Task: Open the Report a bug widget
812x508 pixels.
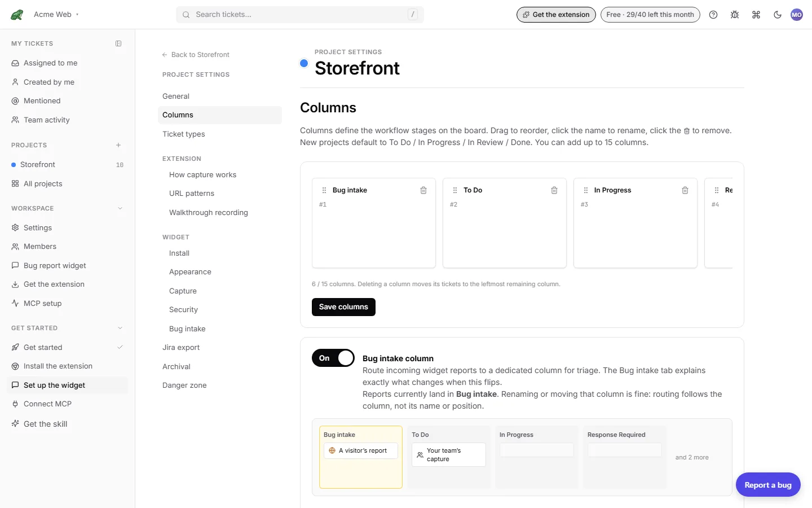Action: tap(768, 485)
